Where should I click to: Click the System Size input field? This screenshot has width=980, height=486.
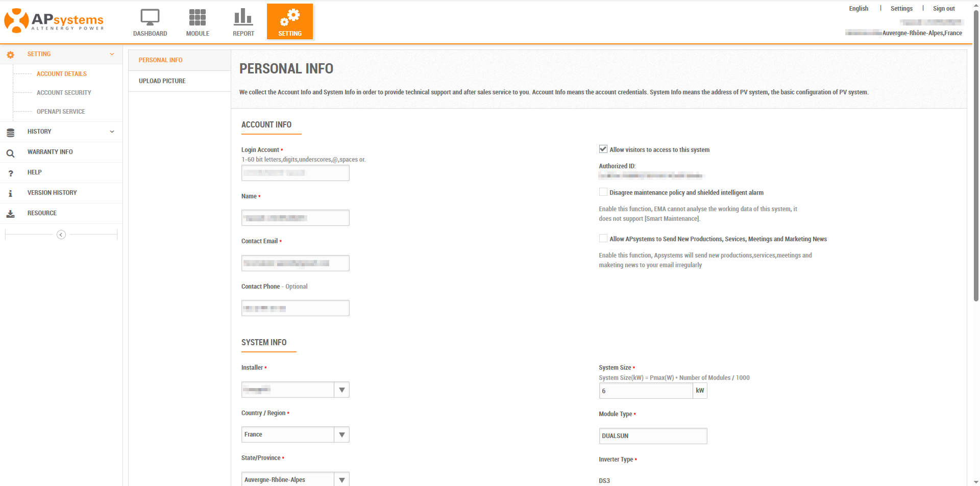[645, 391]
